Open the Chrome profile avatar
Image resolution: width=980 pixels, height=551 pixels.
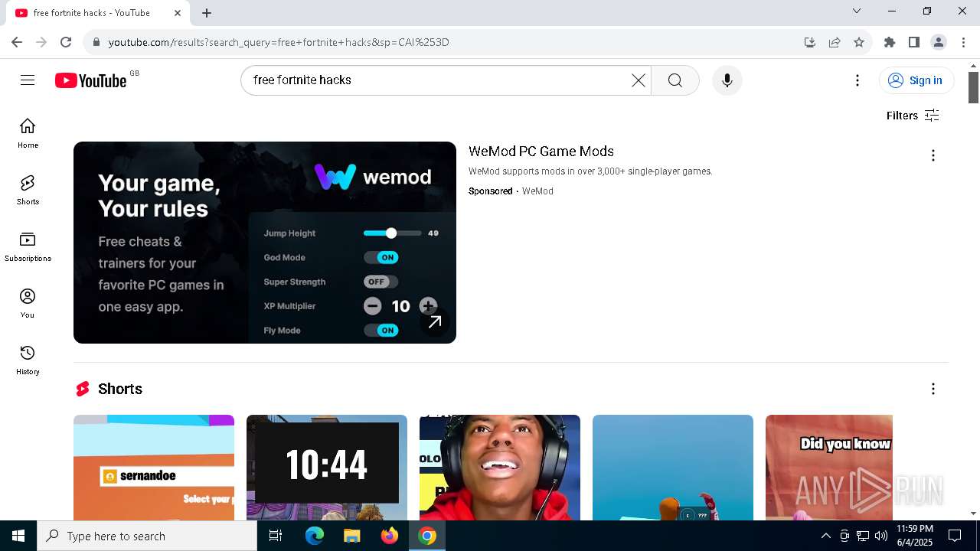939,42
